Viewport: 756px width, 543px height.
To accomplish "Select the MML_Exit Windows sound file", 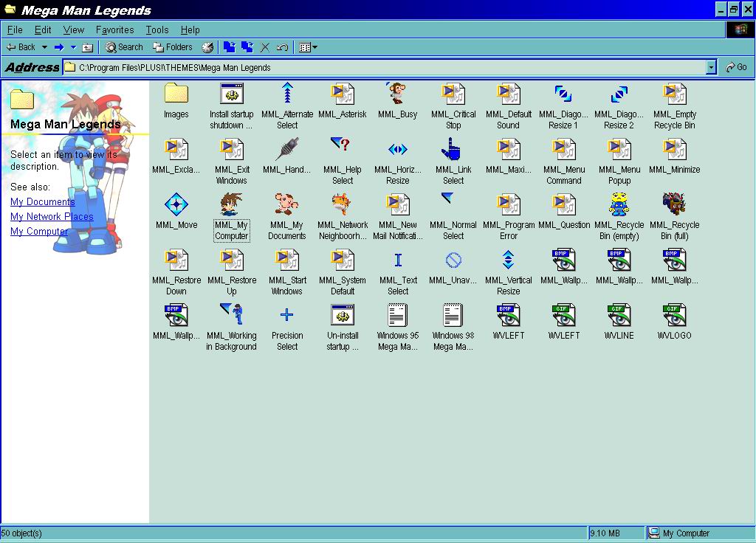I will [231, 162].
